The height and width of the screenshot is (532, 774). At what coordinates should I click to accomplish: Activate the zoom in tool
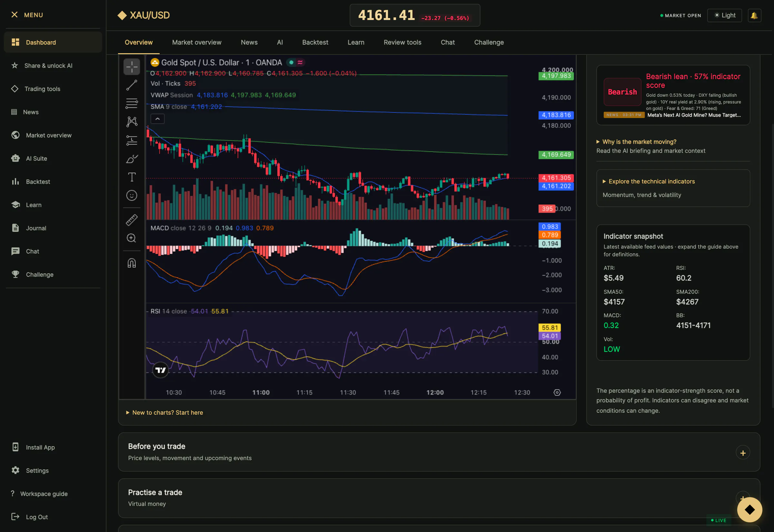point(132,238)
